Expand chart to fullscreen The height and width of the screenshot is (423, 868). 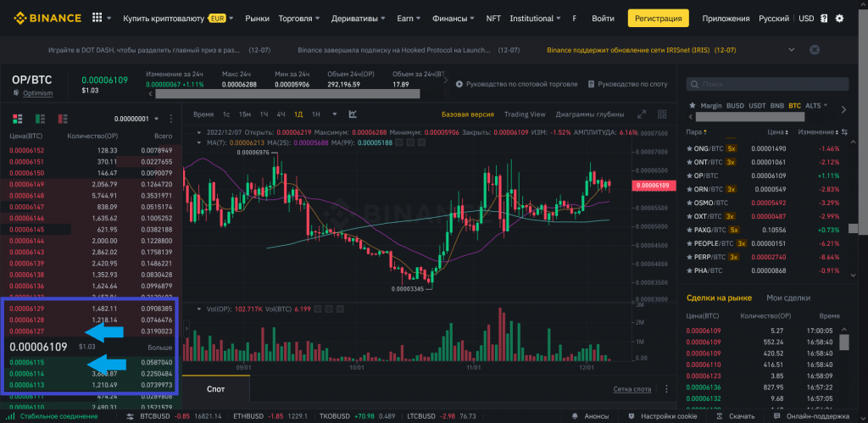coord(641,114)
